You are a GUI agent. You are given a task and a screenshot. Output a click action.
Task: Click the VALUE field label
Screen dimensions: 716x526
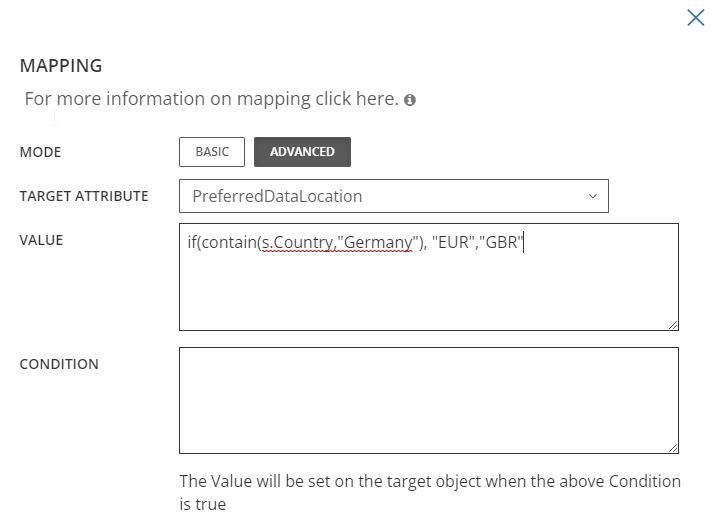click(x=41, y=240)
